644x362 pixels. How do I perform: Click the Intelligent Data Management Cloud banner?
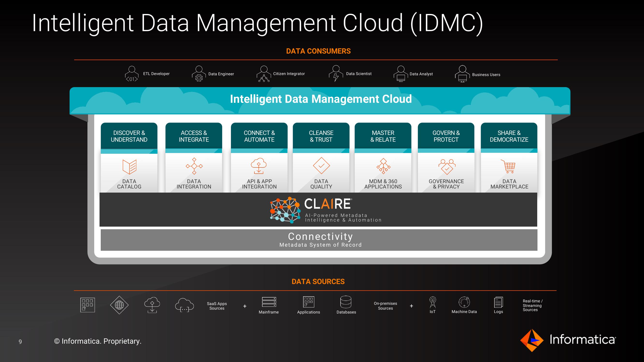[x=320, y=100]
